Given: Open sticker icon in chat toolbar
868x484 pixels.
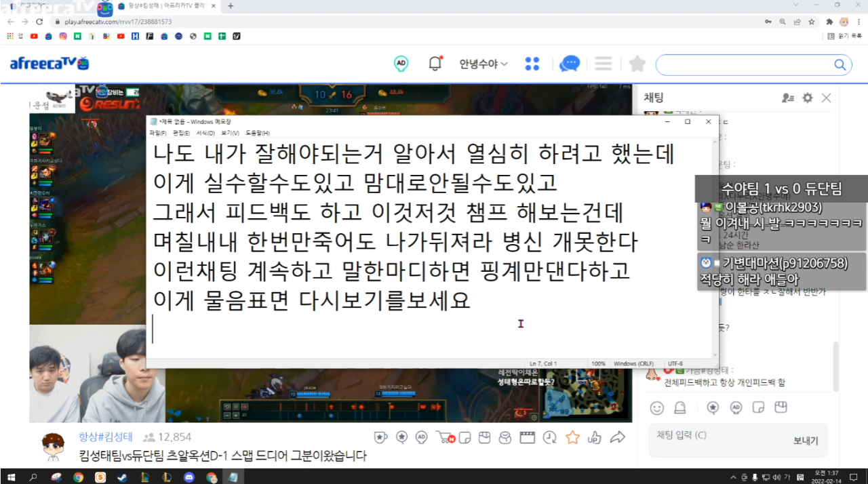Looking at the screenshot, I should (759, 407).
